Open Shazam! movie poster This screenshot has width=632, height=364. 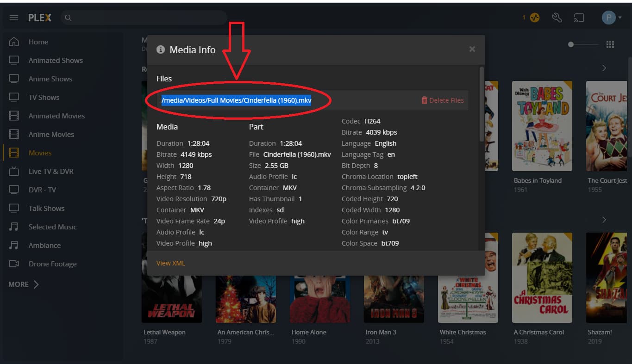[607, 278]
